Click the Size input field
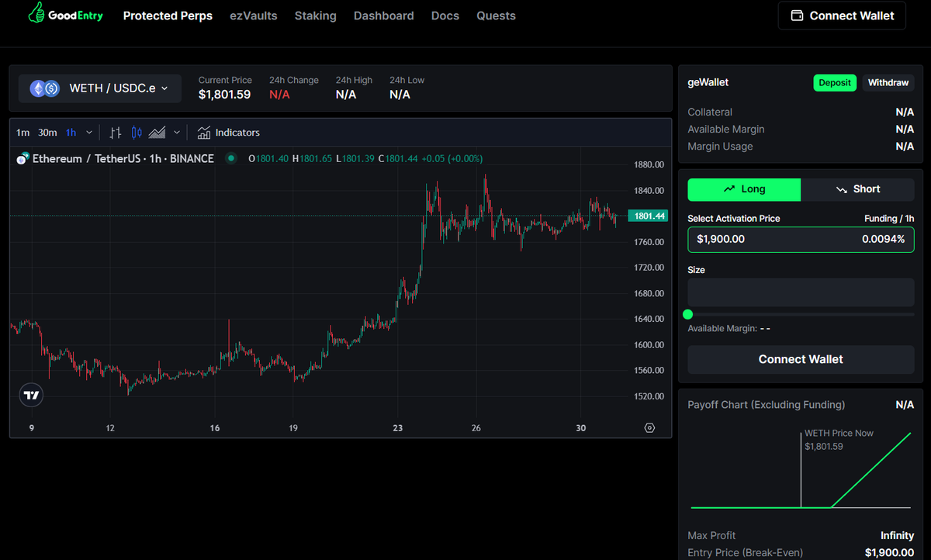 (801, 292)
